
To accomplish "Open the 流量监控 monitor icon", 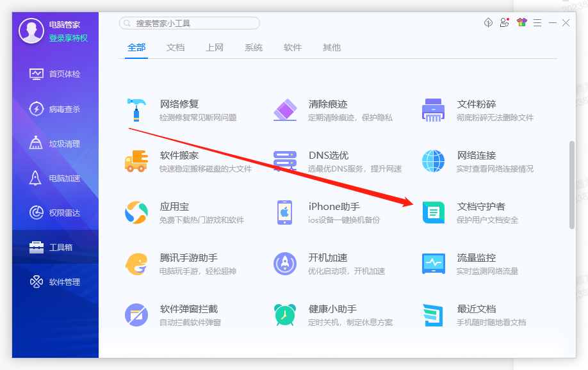I will 434,264.
